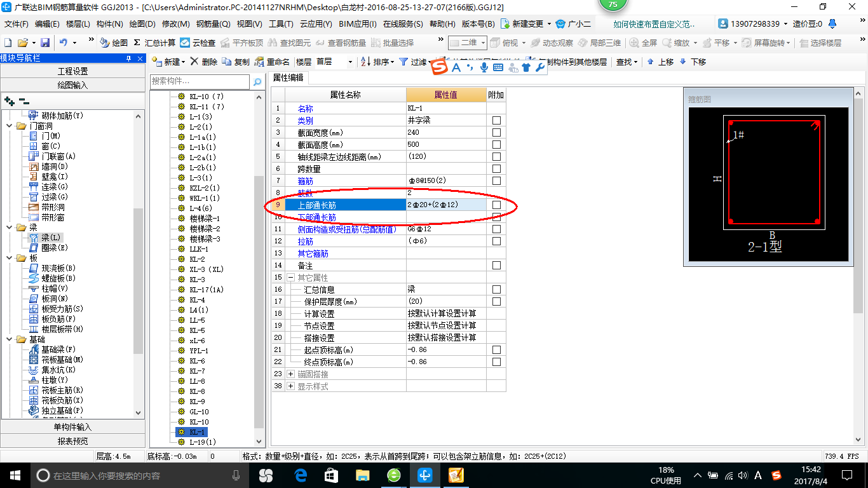
Task: Click the collapse-all minus icon in navigator
Action: point(24,101)
